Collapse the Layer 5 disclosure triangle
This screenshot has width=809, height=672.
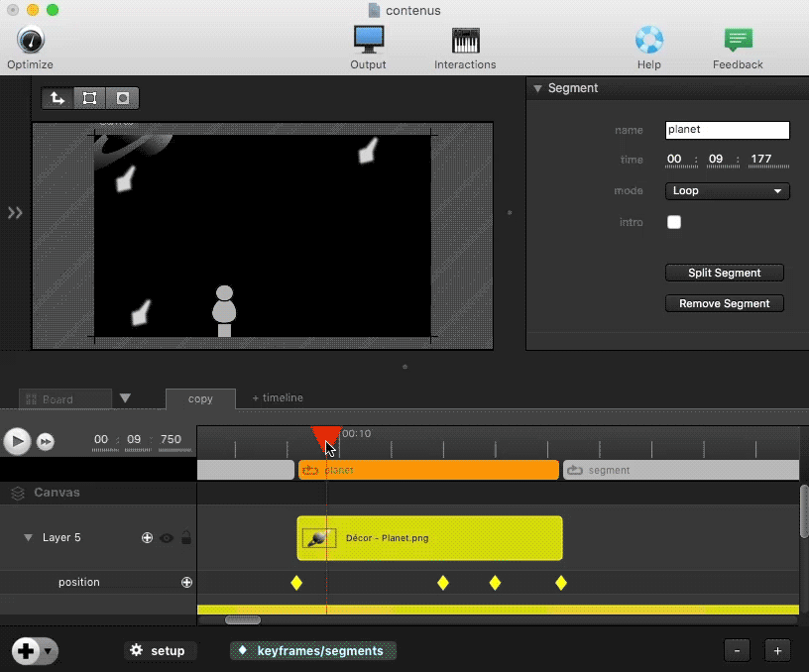(x=29, y=538)
